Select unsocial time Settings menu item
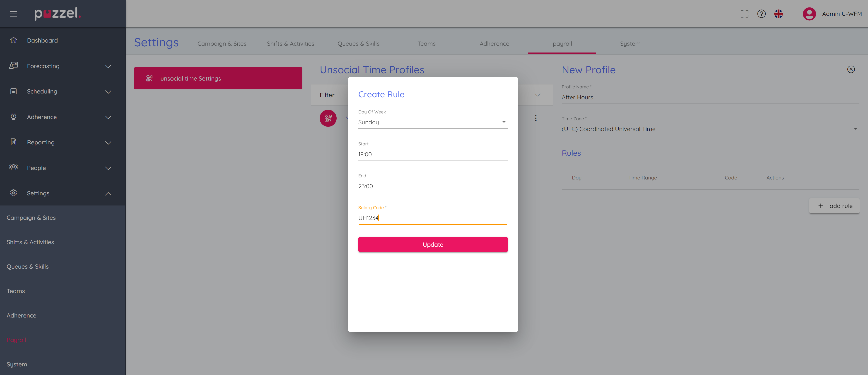 point(218,79)
